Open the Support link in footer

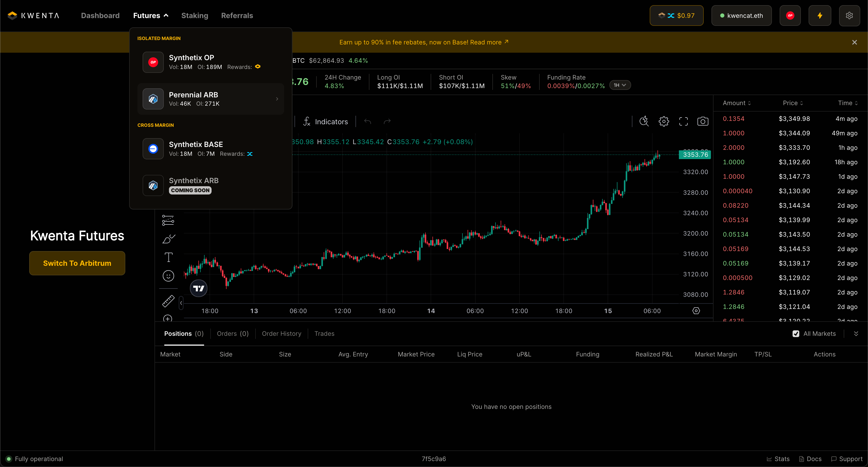847,459
